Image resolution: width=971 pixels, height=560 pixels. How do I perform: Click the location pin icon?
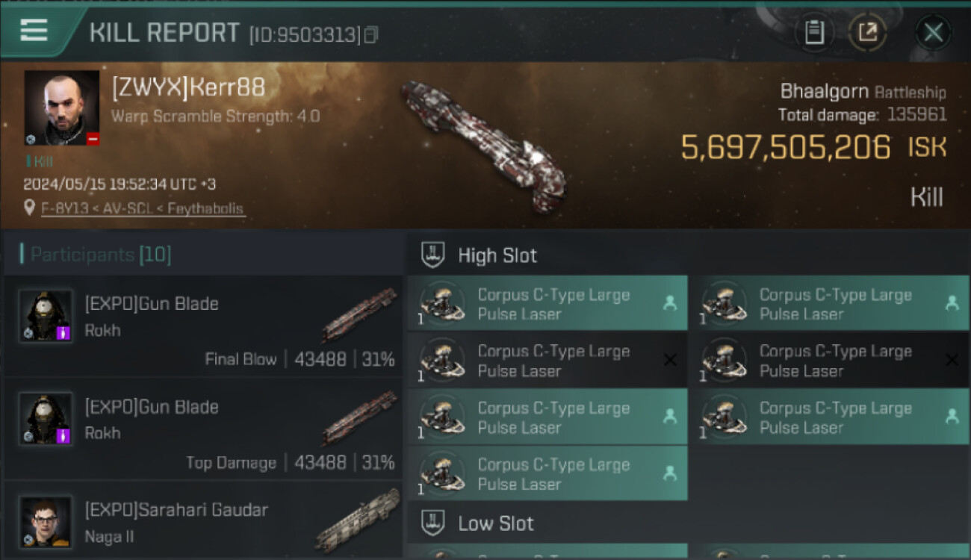click(x=29, y=208)
